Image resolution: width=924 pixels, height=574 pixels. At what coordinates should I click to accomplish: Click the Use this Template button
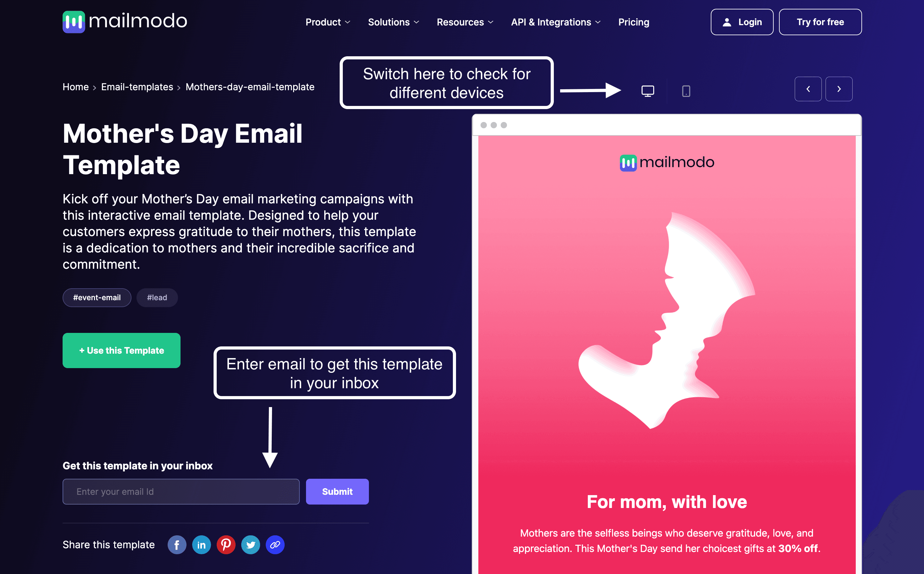point(121,350)
